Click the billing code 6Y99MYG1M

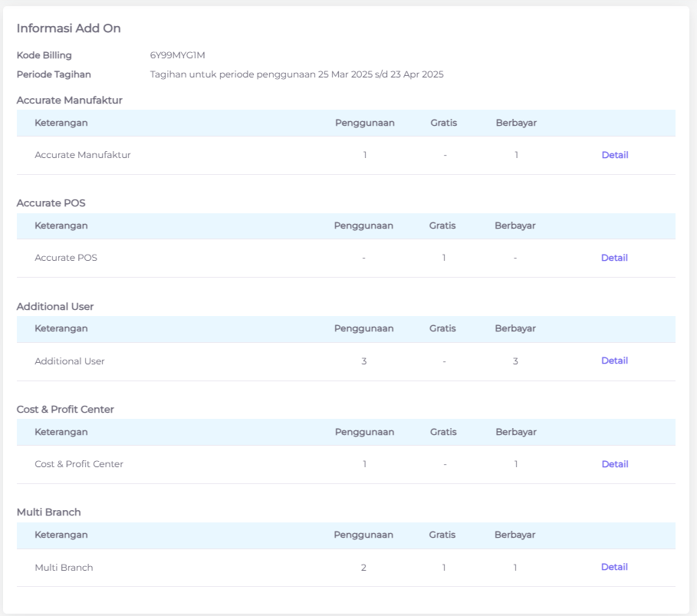click(x=177, y=55)
